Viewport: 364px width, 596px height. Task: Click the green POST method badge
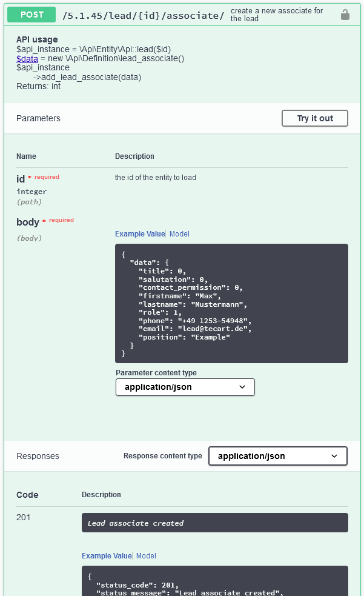(x=31, y=15)
